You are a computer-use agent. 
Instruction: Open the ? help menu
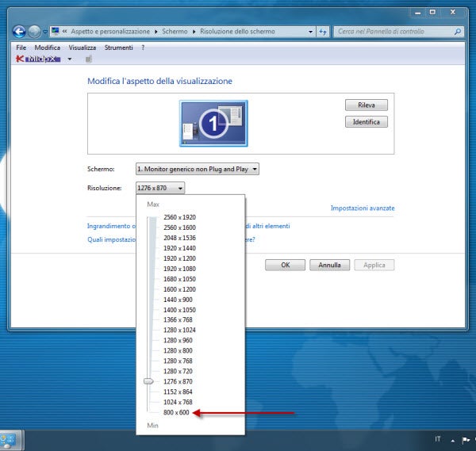pos(143,48)
